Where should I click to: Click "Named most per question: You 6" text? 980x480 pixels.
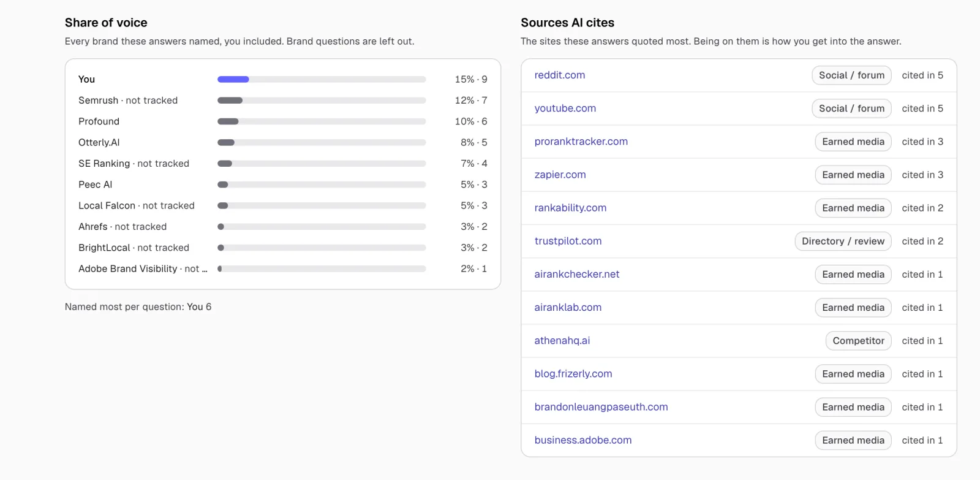[x=138, y=307]
